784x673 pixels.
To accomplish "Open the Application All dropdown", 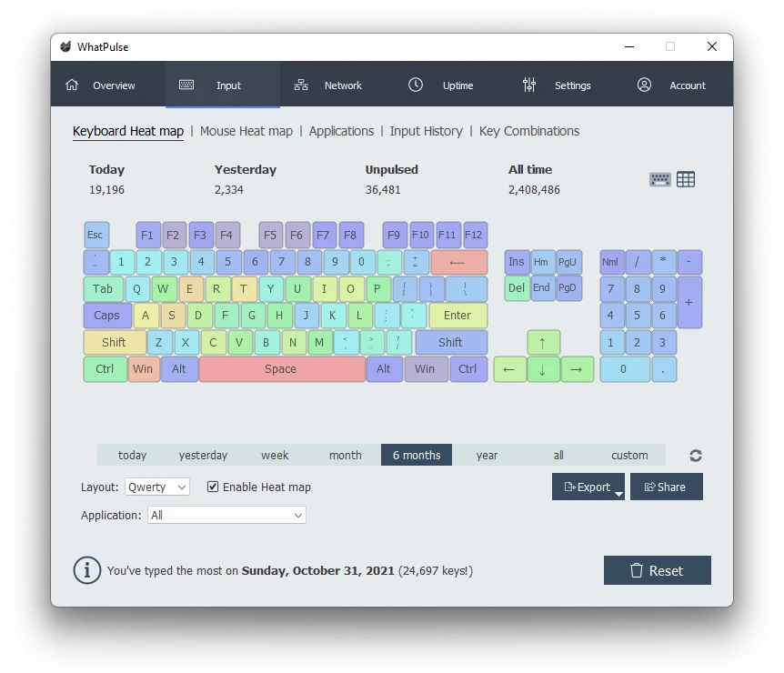I will point(226,515).
